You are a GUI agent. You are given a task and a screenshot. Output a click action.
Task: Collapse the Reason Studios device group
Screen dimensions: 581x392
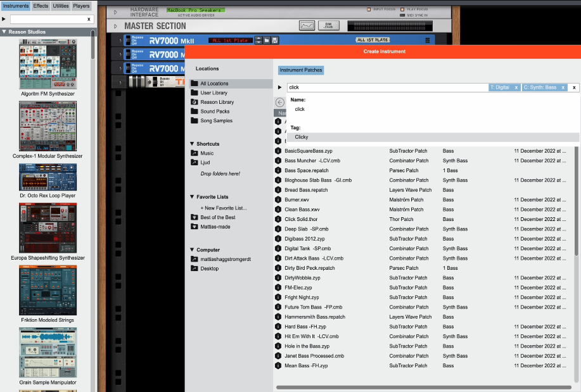4,32
